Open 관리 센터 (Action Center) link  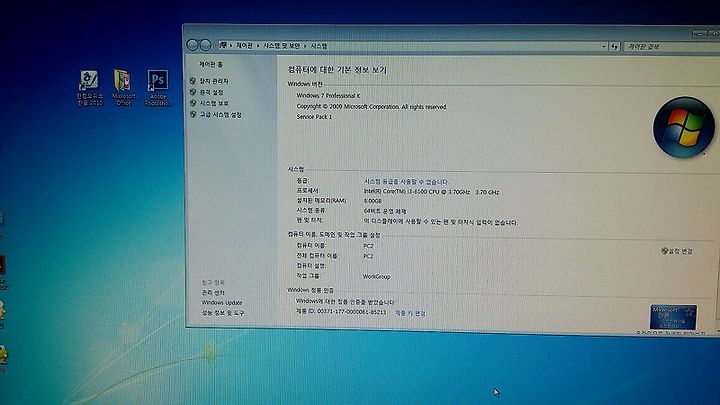pos(213,292)
